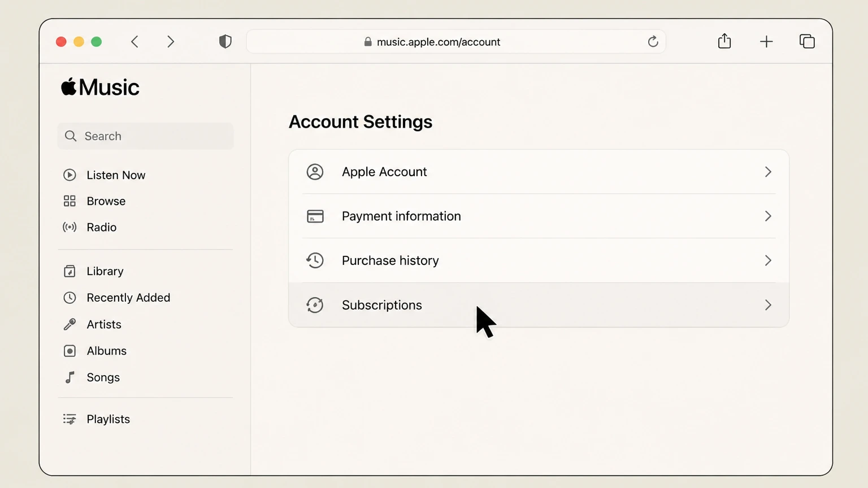Open a new tab with plus icon

(766, 41)
